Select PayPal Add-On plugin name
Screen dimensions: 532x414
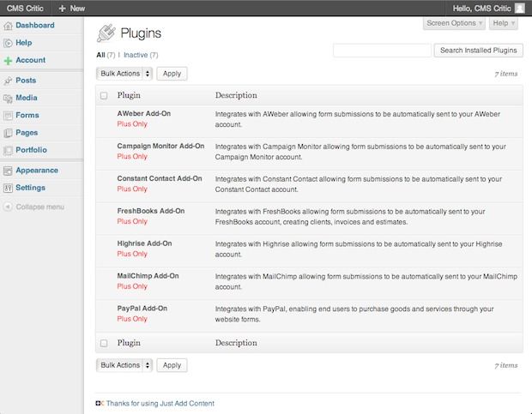pos(142,309)
